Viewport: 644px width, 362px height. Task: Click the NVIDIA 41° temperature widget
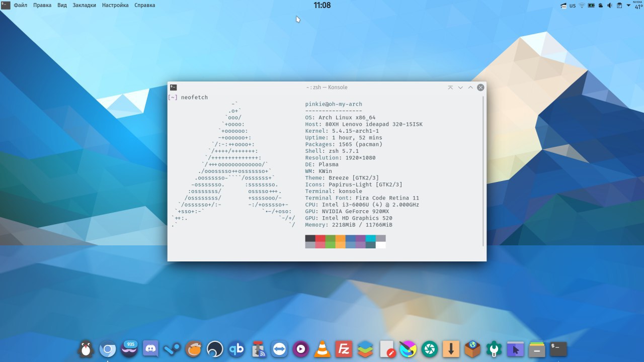pyautogui.click(x=638, y=5)
